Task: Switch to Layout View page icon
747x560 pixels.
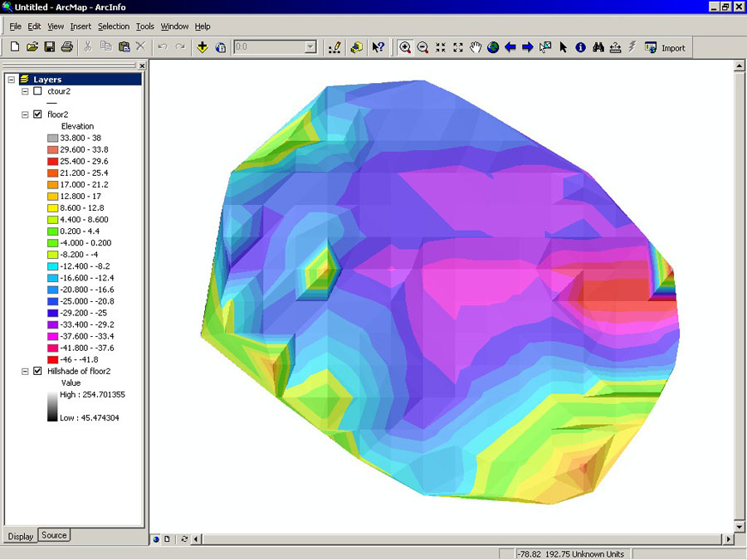Action: tap(167, 539)
